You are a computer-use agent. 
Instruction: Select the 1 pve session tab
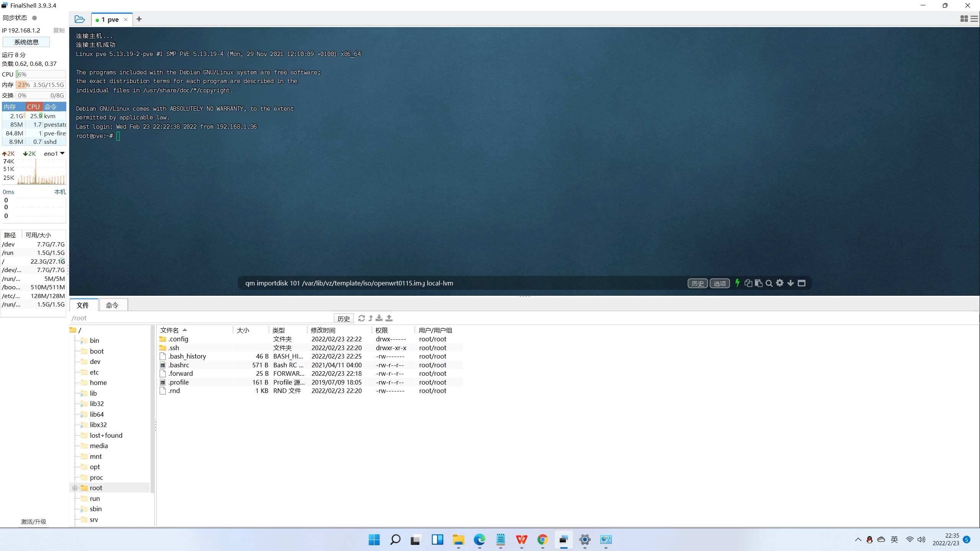(110, 20)
